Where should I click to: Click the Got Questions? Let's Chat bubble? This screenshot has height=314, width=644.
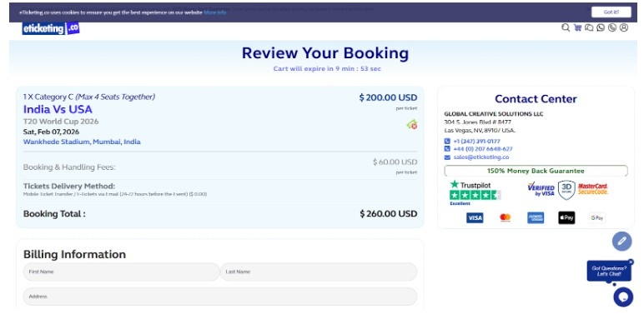pyautogui.click(x=609, y=271)
